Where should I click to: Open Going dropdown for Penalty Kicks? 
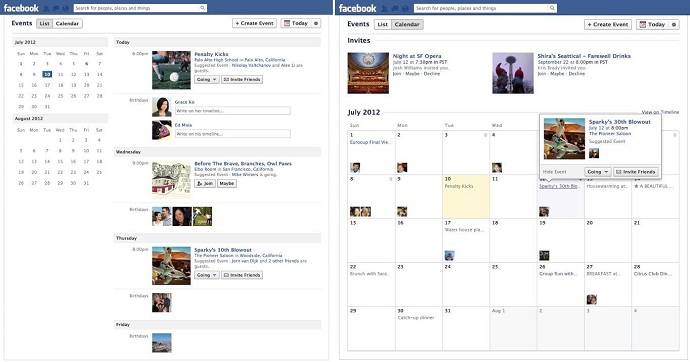pos(206,80)
